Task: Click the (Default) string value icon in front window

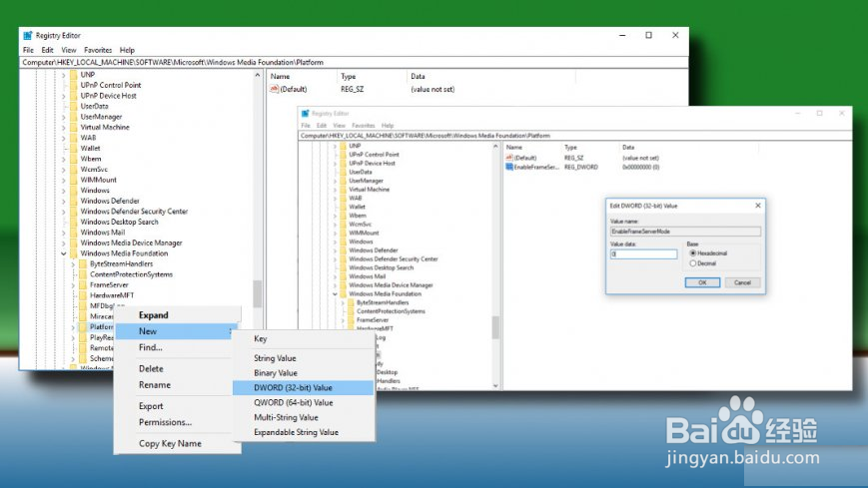Action: [274, 89]
